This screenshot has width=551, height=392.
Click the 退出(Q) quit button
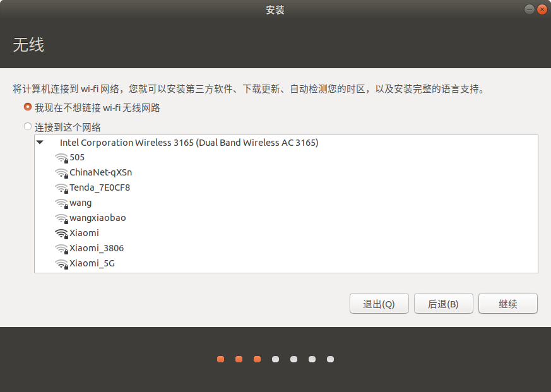[379, 304]
